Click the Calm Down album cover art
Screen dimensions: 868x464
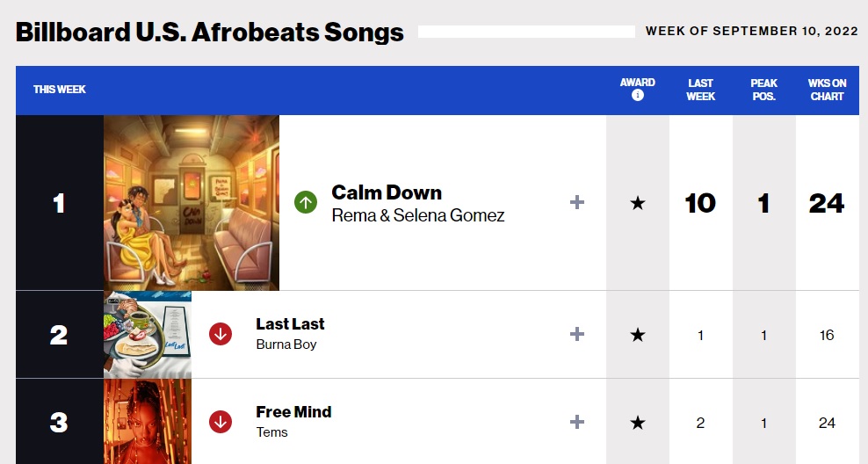click(192, 203)
